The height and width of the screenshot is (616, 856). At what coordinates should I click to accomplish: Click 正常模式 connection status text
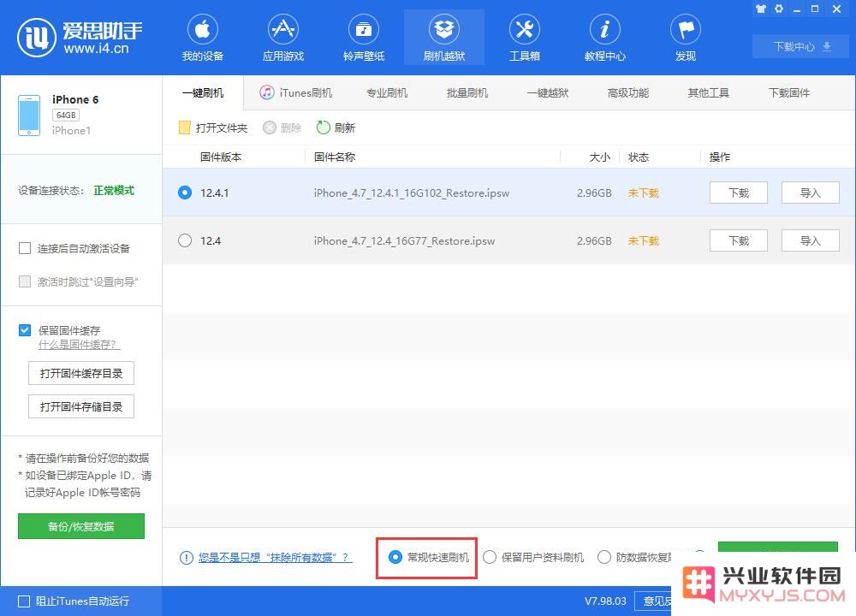coord(114,191)
